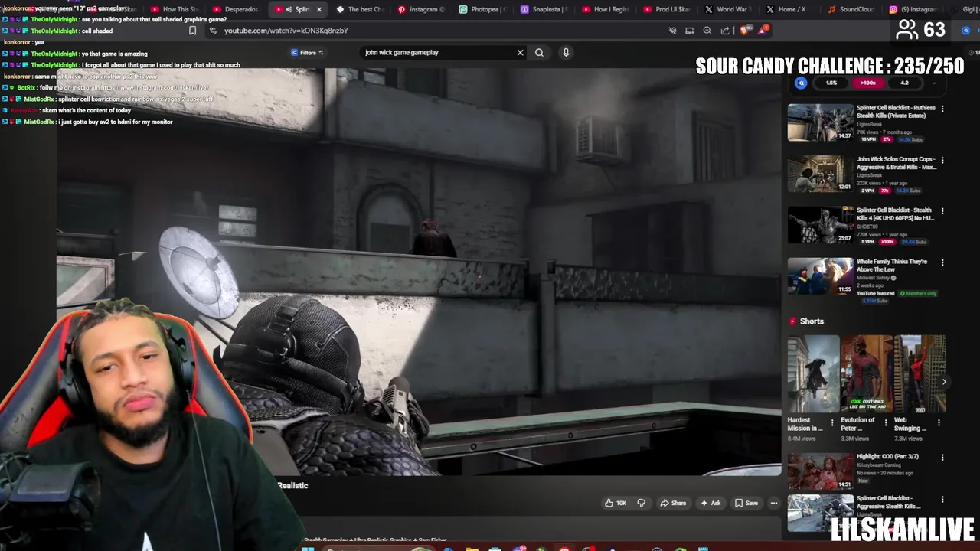Viewport: 980px width, 551px height.
Task: Bookmark this page using the bookmark icon
Action: (192, 31)
